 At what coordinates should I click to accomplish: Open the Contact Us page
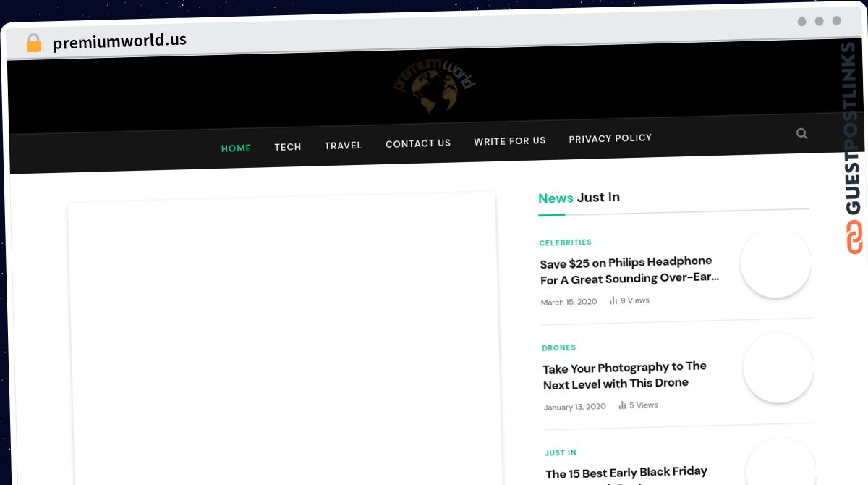point(418,143)
